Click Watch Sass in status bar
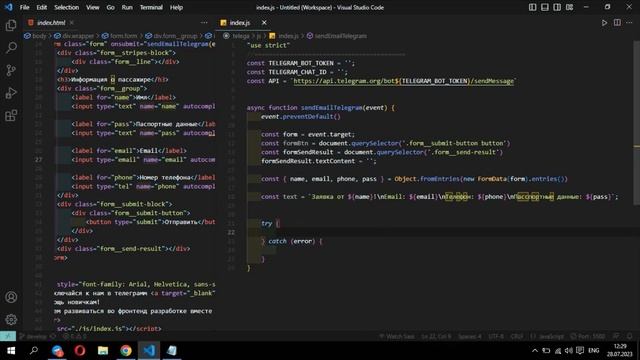640x360 pixels. [397, 336]
